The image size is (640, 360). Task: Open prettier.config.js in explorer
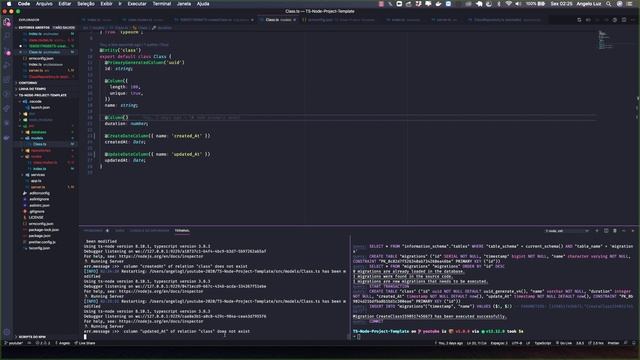pyautogui.click(x=42, y=242)
